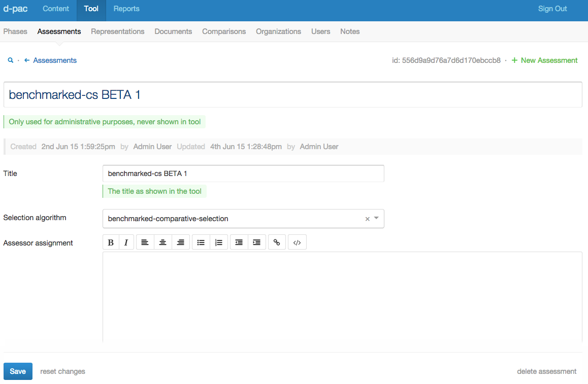Toggle bold formatting in the editor
This screenshot has width=588, height=384.
(111, 242)
